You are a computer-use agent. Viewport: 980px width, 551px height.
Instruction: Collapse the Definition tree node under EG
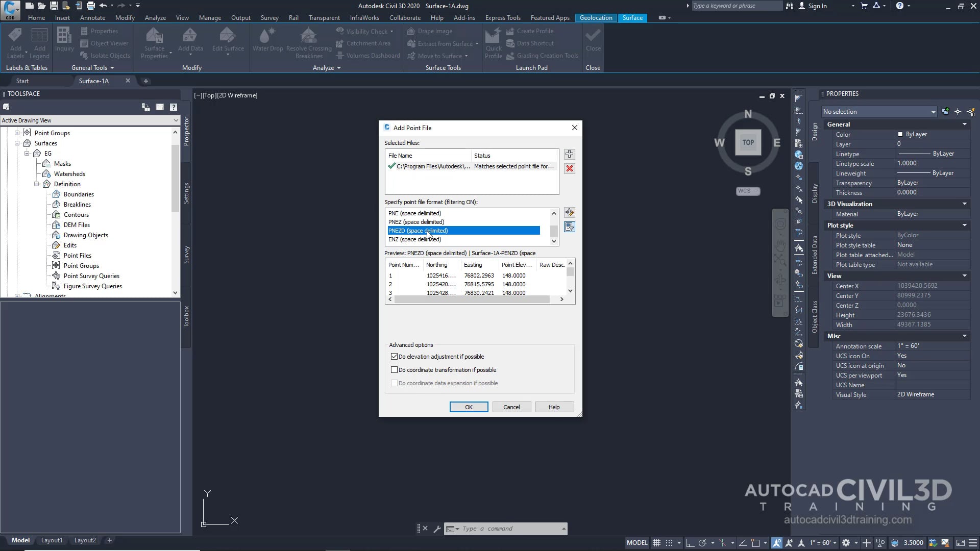pyautogui.click(x=36, y=184)
